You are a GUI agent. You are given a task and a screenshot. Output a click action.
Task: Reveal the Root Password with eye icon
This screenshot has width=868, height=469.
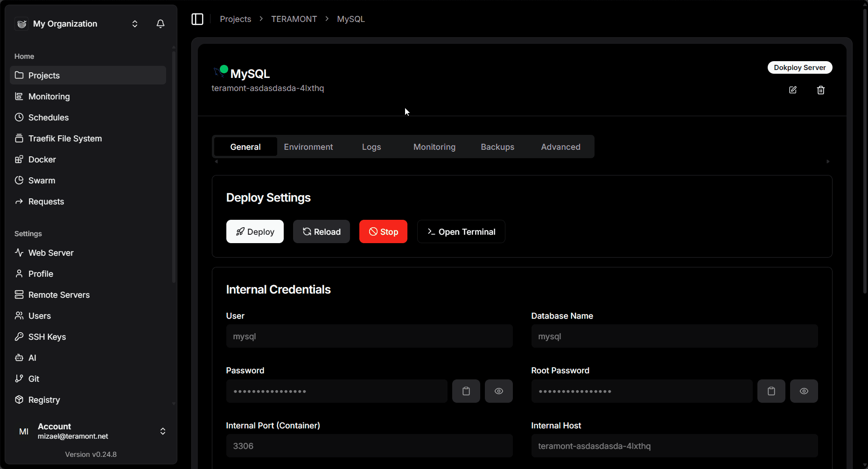point(804,391)
